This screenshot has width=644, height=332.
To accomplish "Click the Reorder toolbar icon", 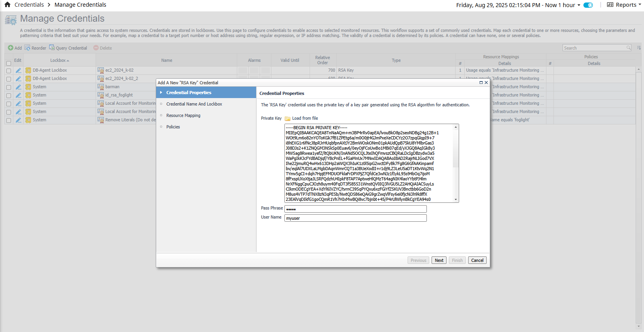I will (x=28, y=48).
